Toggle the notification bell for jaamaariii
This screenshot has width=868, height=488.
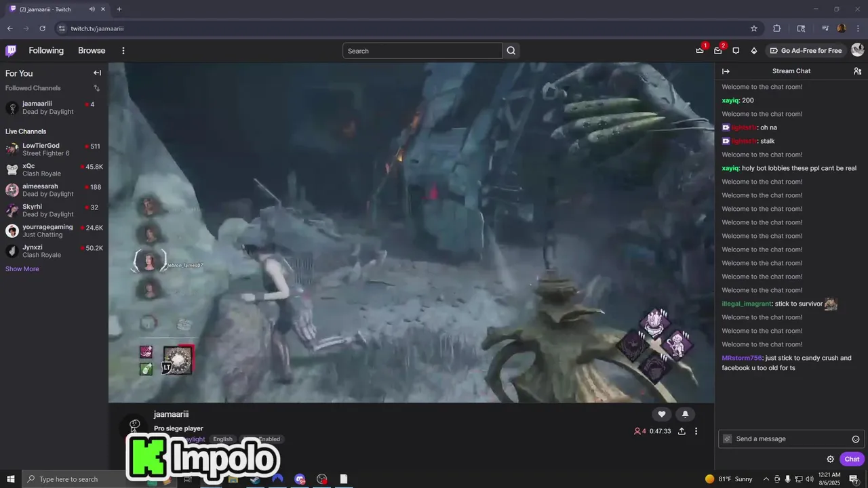pos(685,414)
